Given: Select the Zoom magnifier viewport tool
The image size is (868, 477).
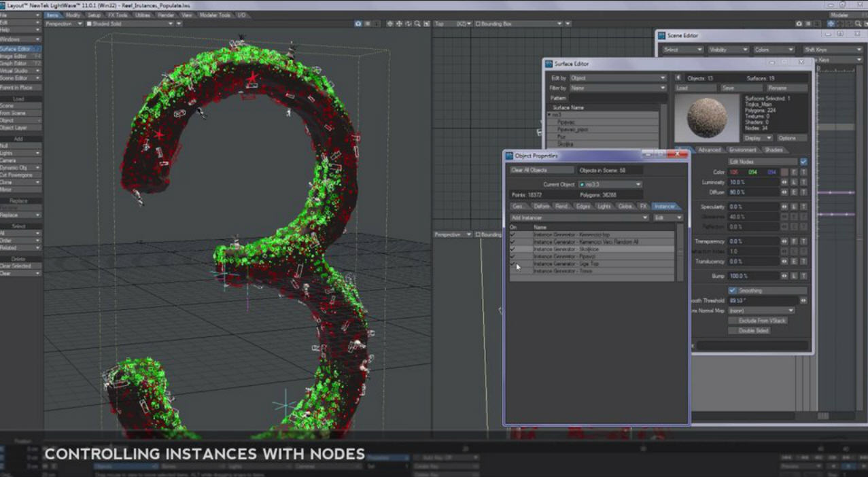Looking at the screenshot, I should [418, 24].
